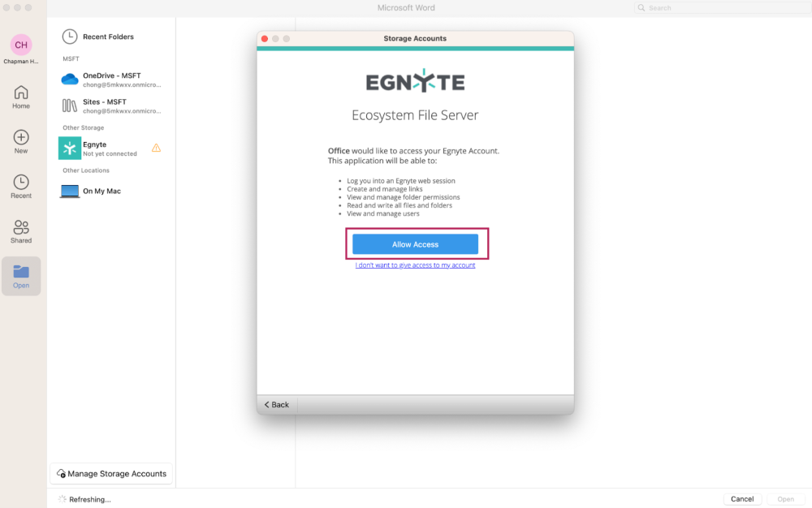This screenshot has width=812, height=508.
Task: Open Shared documents view
Action: 21,232
